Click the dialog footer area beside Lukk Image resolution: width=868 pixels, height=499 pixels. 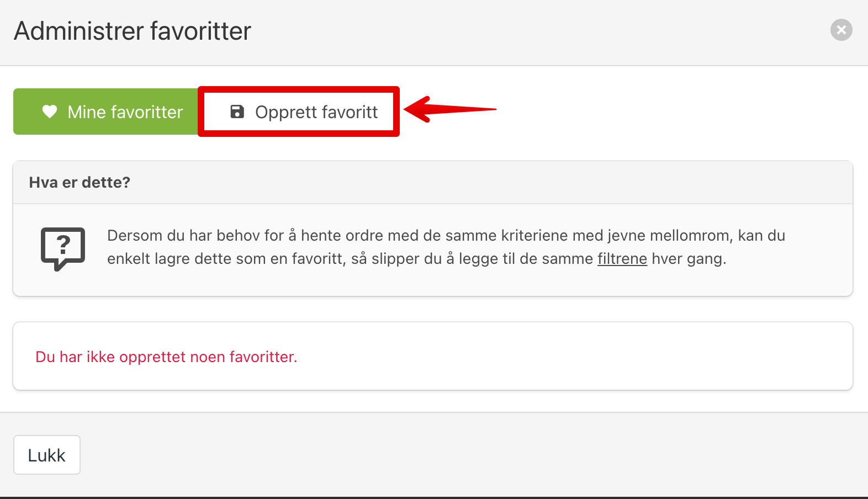click(x=469, y=455)
